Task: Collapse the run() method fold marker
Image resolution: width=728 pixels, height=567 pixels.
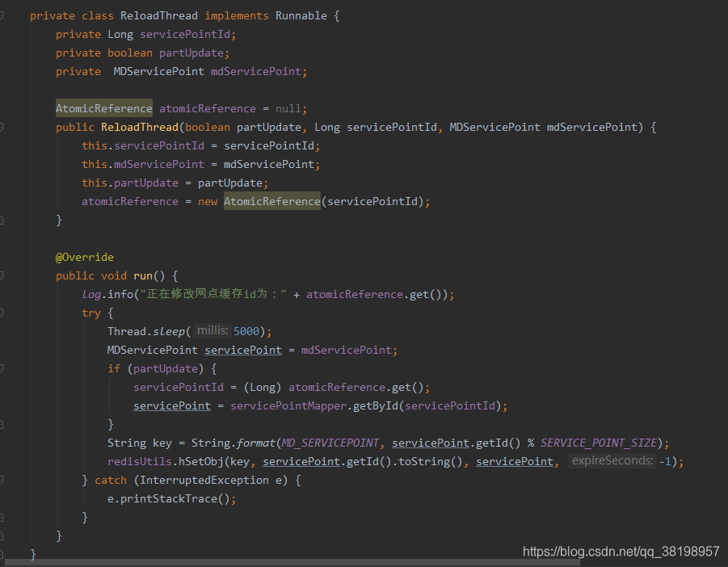Action: tap(2, 275)
